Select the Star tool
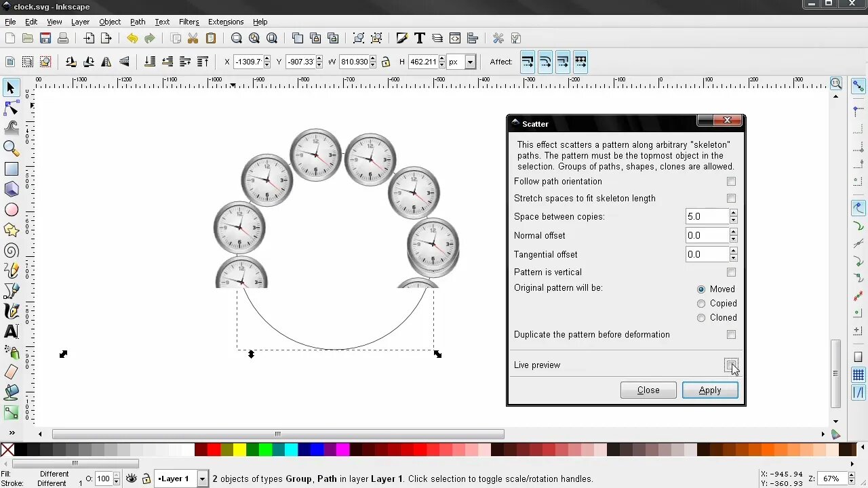 (x=11, y=230)
